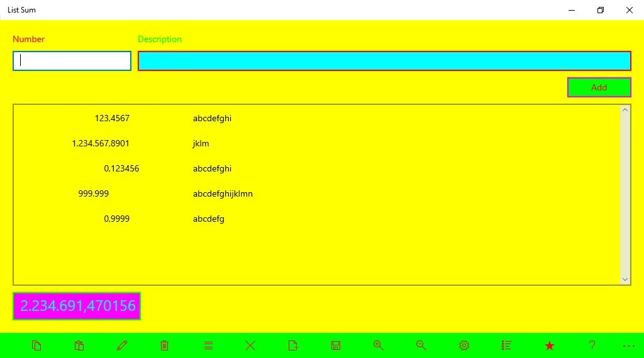The image size is (644, 358).
Task: Click the open file document icon
Action: coord(293,345)
